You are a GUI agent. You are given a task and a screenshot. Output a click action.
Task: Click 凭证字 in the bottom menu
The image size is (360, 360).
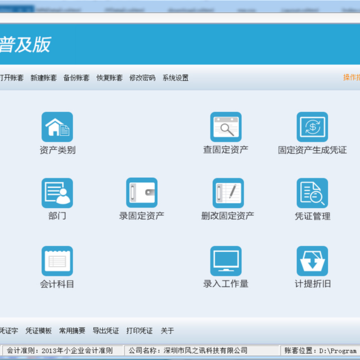(9, 331)
